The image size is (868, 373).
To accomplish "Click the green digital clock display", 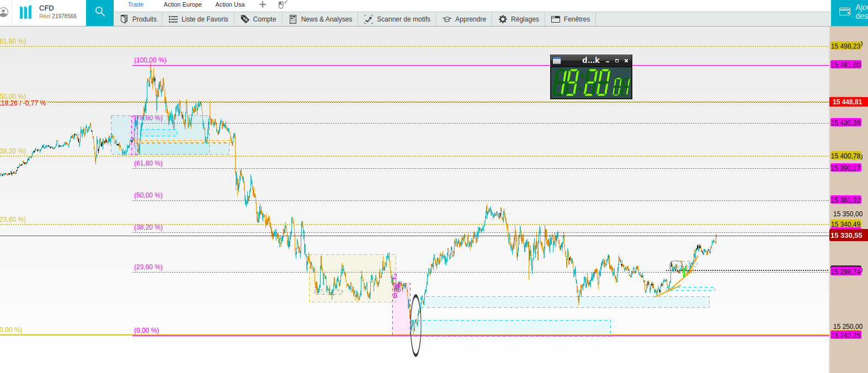I will coord(591,82).
